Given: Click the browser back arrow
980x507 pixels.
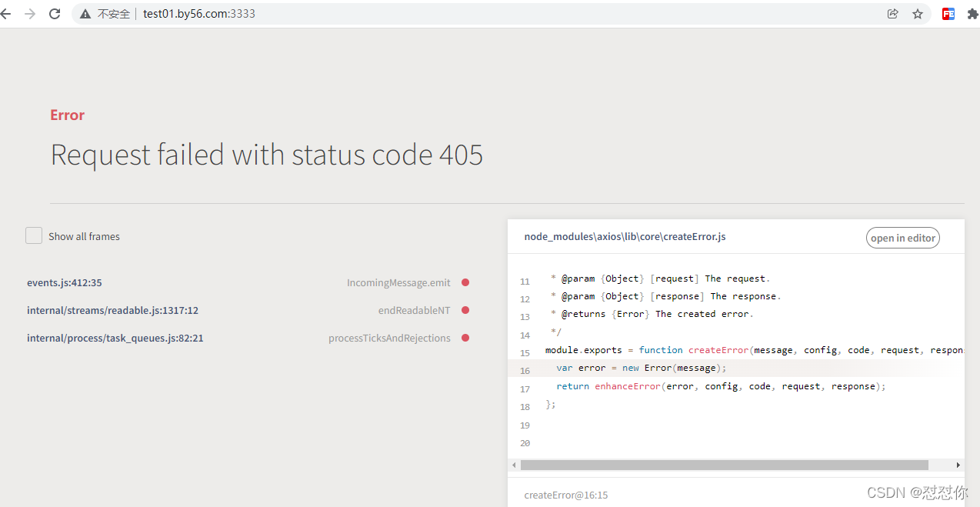Looking at the screenshot, I should [6, 14].
